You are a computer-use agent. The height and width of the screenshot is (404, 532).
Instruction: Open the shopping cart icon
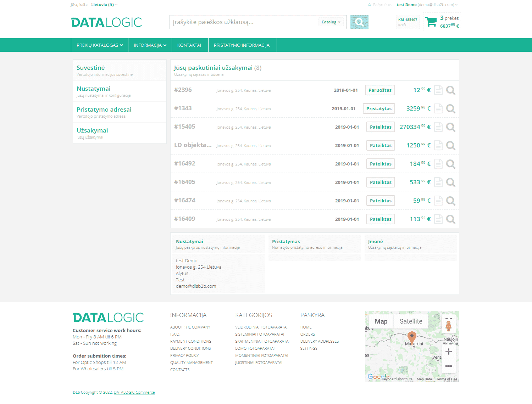point(431,22)
